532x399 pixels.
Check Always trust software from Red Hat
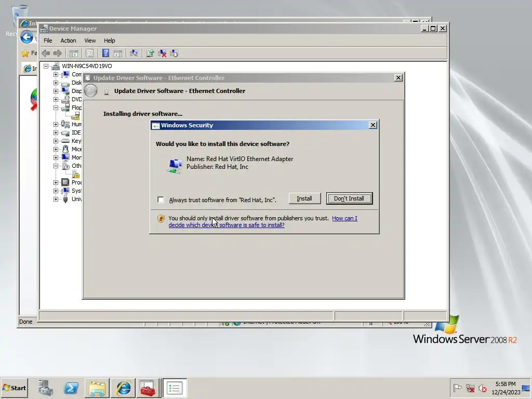pyautogui.click(x=161, y=200)
